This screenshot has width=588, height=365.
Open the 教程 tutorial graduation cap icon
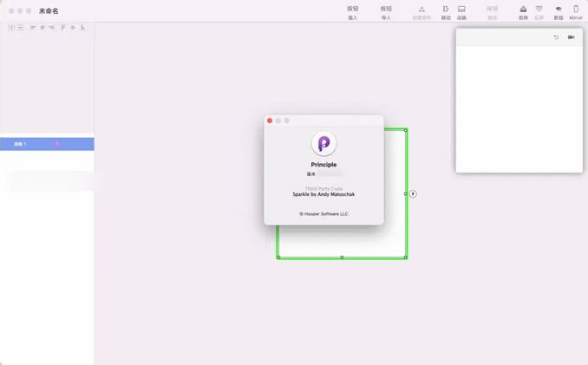click(x=559, y=9)
